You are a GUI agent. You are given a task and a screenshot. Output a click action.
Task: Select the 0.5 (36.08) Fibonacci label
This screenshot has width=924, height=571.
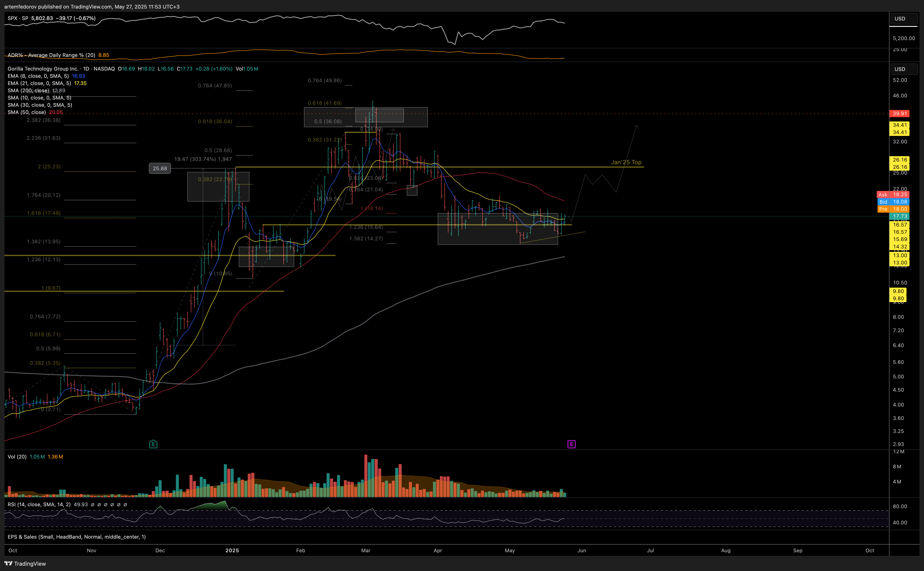[328, 122]
